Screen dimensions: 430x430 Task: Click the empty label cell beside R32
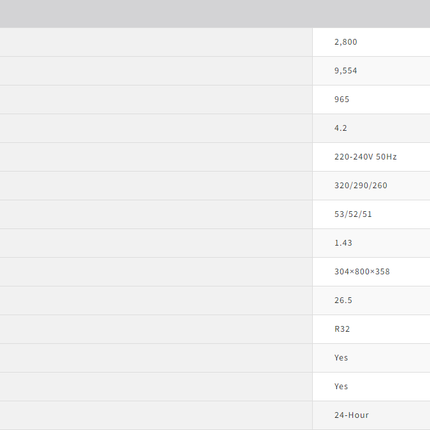(156, 329)
